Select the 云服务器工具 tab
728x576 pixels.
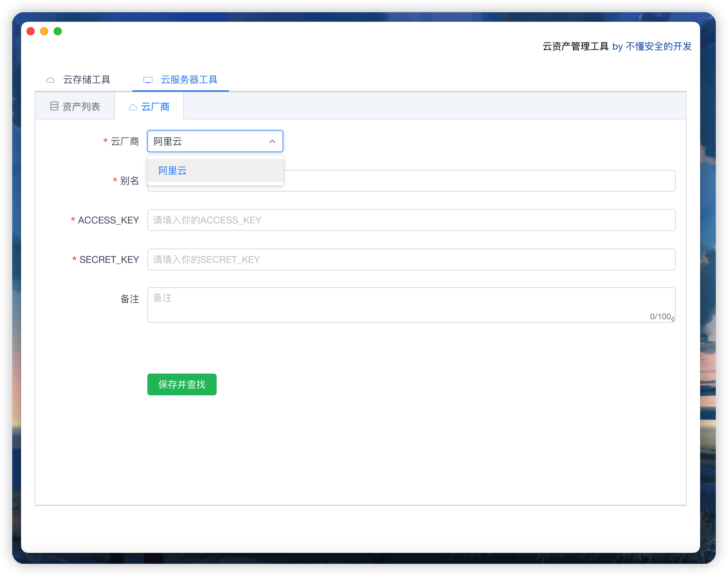pos(189,80)
